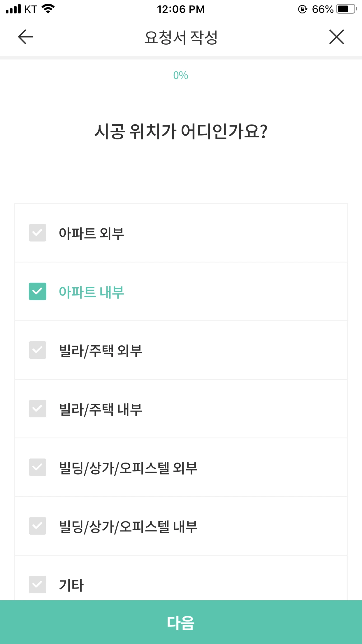The height and width of the screenshot is (644, 362).
Task: Tick the 빌라/주택 내부 checkbox
Action: click(x=38, y=409)
